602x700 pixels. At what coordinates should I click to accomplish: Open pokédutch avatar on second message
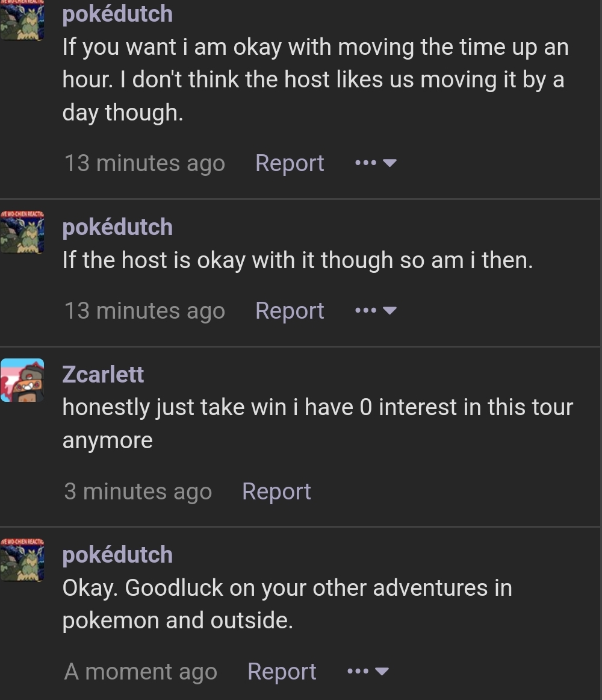click(x=22, y=232)
